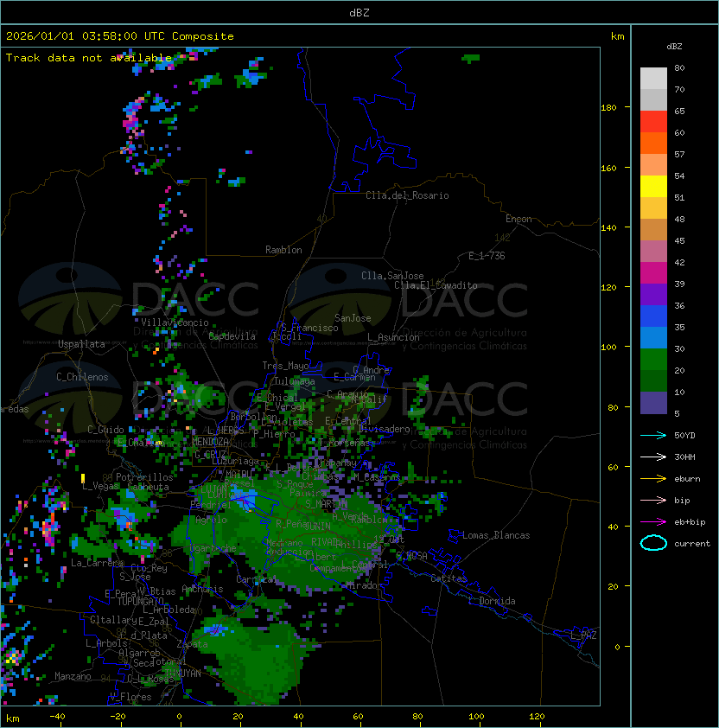Viewport: 719px width, 728px height.
Task: Click the 'E_1-736' map label
Action: (x=487, y=256)
